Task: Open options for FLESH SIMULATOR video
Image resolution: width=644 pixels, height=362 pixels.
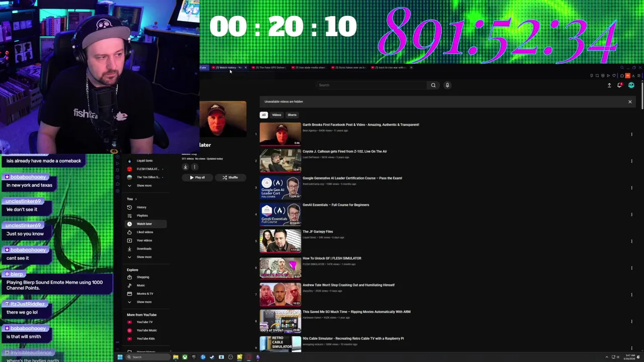Action: click(x=631, y=267)
